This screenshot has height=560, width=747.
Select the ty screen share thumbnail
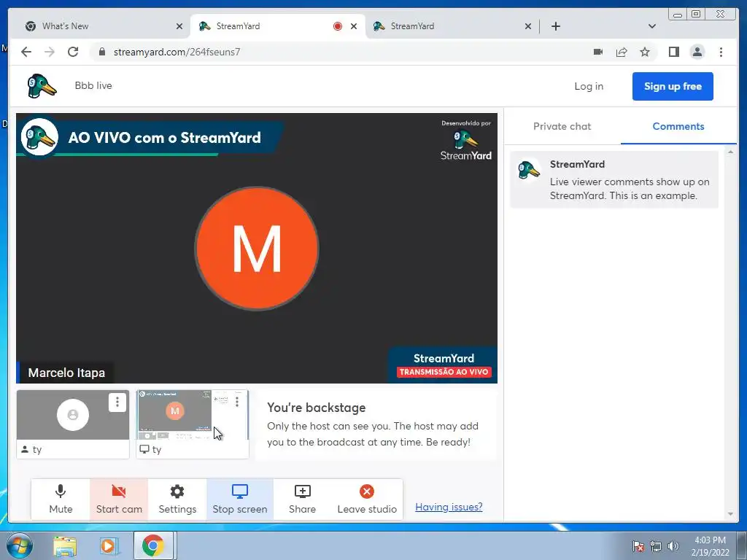click(x=193, y=424)
